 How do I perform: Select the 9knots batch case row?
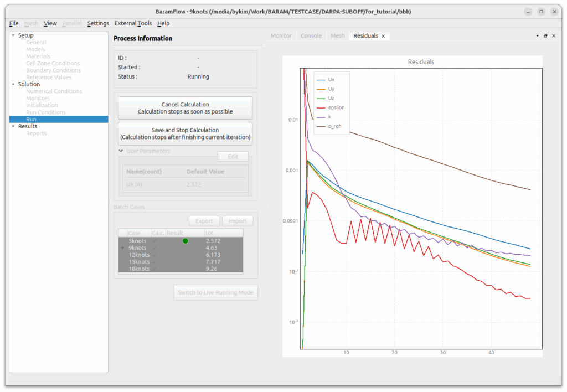pos(181,247)
